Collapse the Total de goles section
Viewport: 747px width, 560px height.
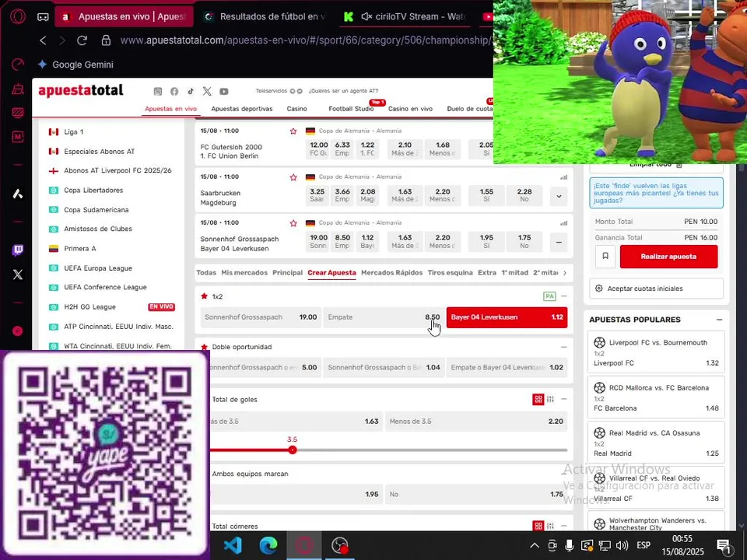[x=564, y=399]
